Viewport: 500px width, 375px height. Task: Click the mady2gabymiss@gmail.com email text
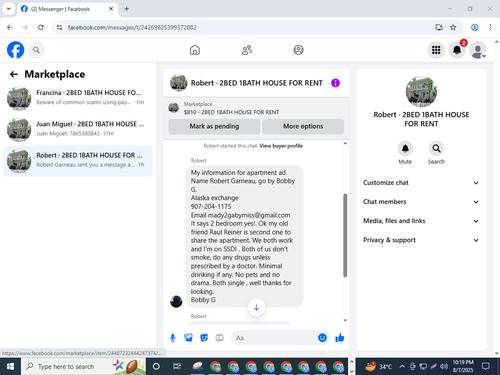[x=249, y=215]
